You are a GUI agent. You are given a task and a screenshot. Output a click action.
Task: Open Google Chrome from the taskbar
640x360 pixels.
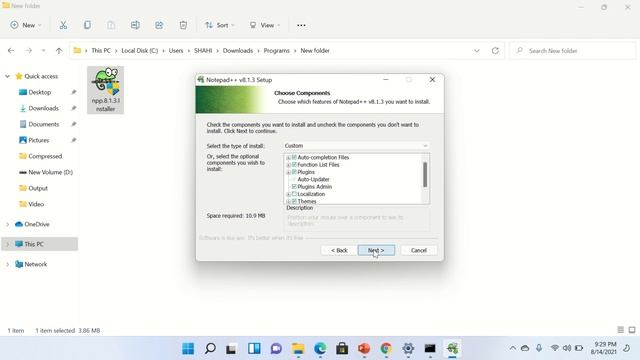[386, 348]
